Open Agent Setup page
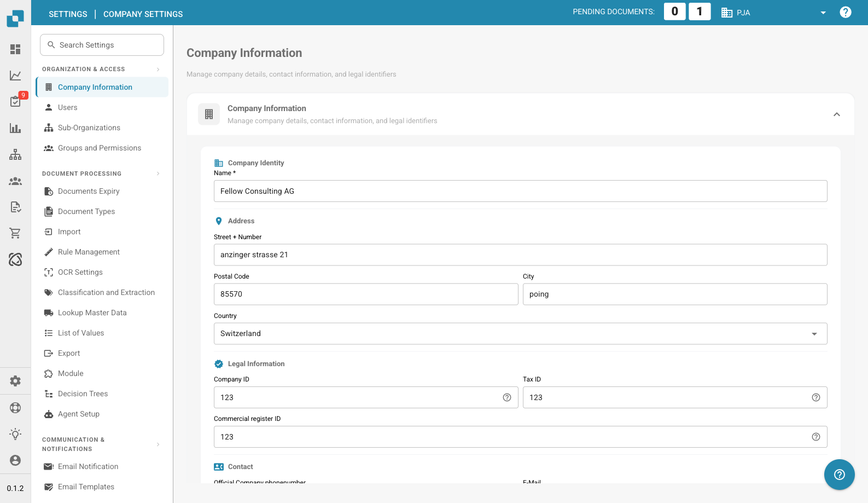868x503 pixels. (x=102, y=414)
